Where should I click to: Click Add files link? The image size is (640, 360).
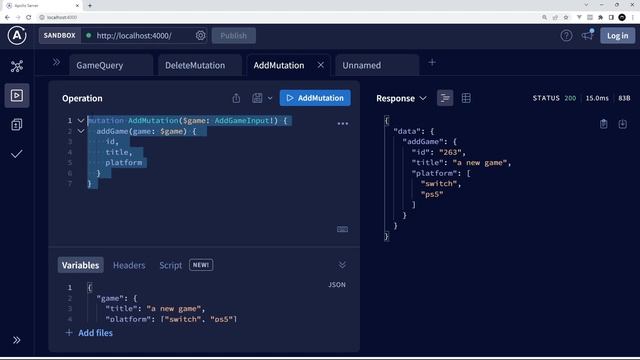89,333
